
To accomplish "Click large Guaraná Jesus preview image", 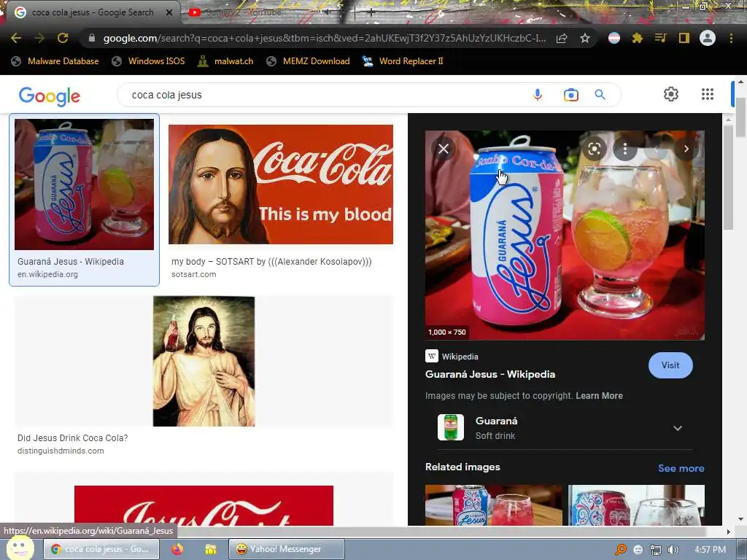I will (x=565, y=236).
